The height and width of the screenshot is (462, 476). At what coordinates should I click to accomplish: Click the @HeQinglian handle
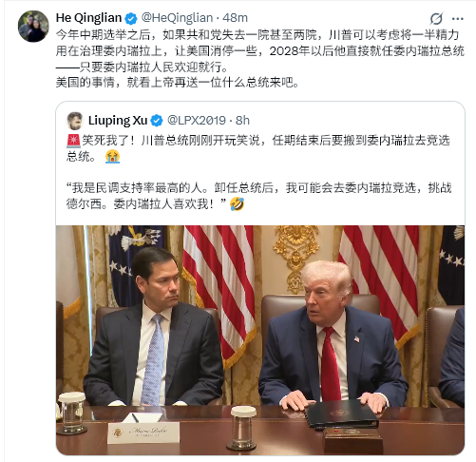point(177,18)
